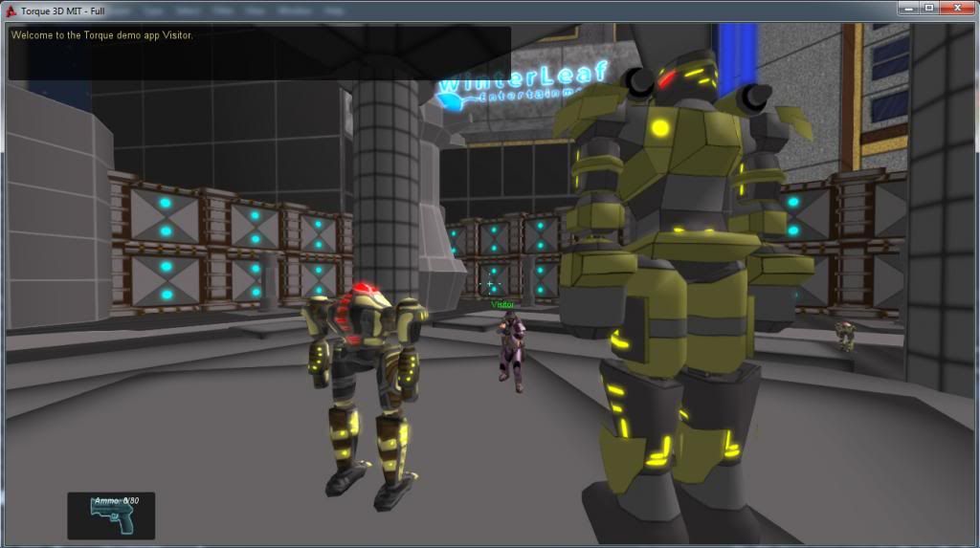Click the distant mech on the far right
This screenshot has height=548, width=980.
844,335
